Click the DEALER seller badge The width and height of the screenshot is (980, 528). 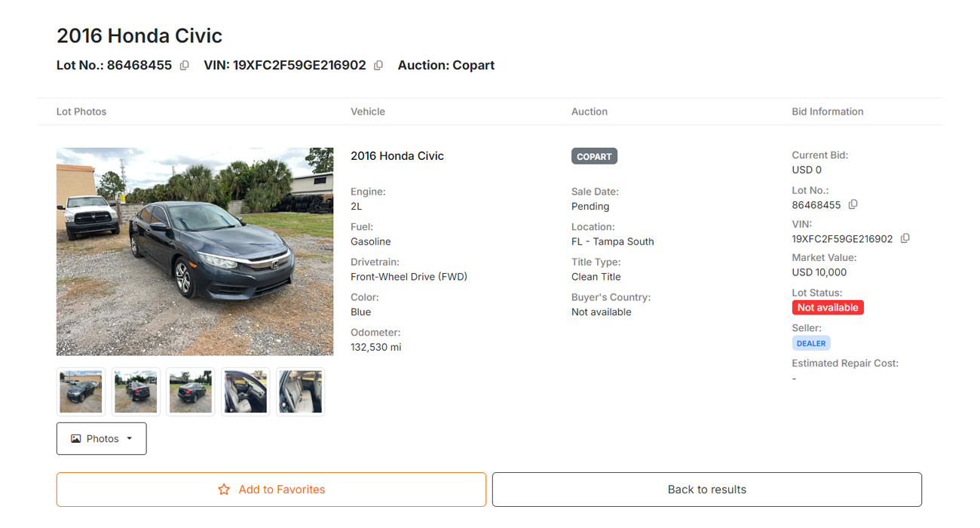tap(811, 343)
